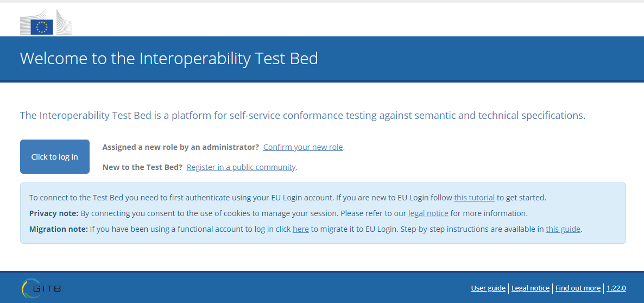The width and height of the screenshot is (644, 303).
Task: Open the 'legal notice' link in Privacy note
Action: [428, 213]
